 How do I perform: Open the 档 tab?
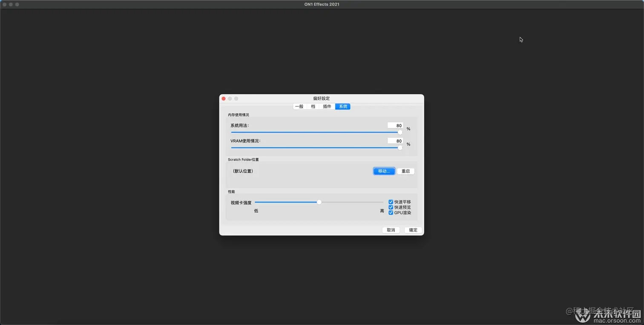pyautogui.click(x=313, y=107)
